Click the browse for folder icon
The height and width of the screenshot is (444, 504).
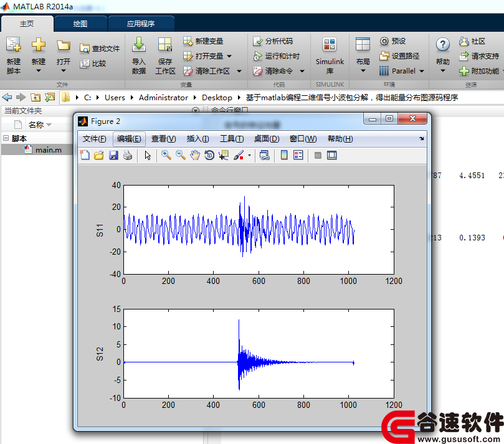click(x=50, y=97)
